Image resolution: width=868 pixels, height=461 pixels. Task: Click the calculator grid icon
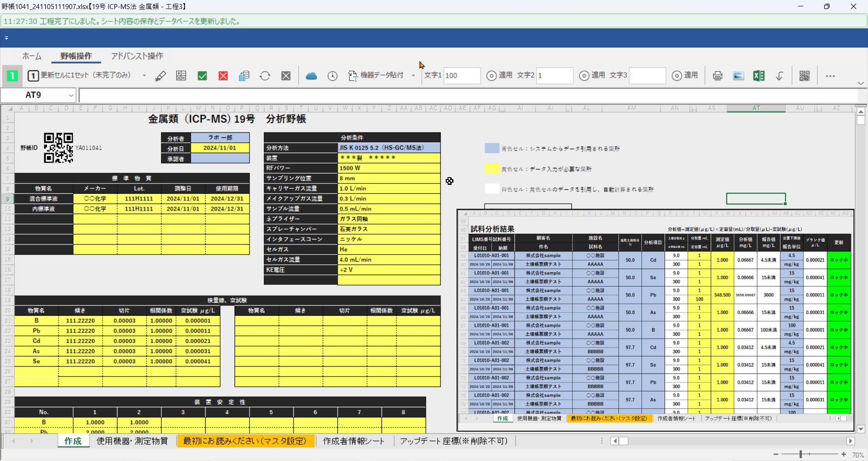[x=181, y=75]
